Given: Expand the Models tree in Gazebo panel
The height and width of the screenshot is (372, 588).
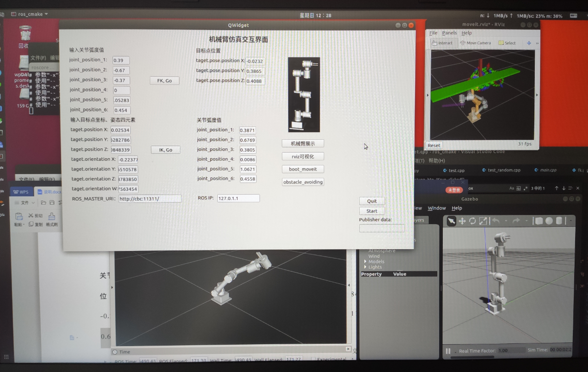Looking at the screenshot, I should (x=365, y=262).
